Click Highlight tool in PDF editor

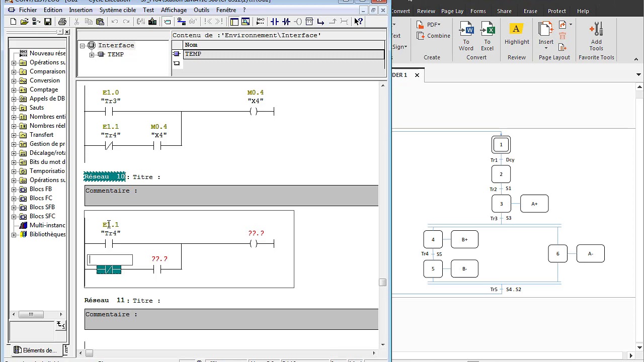point(517,34)
